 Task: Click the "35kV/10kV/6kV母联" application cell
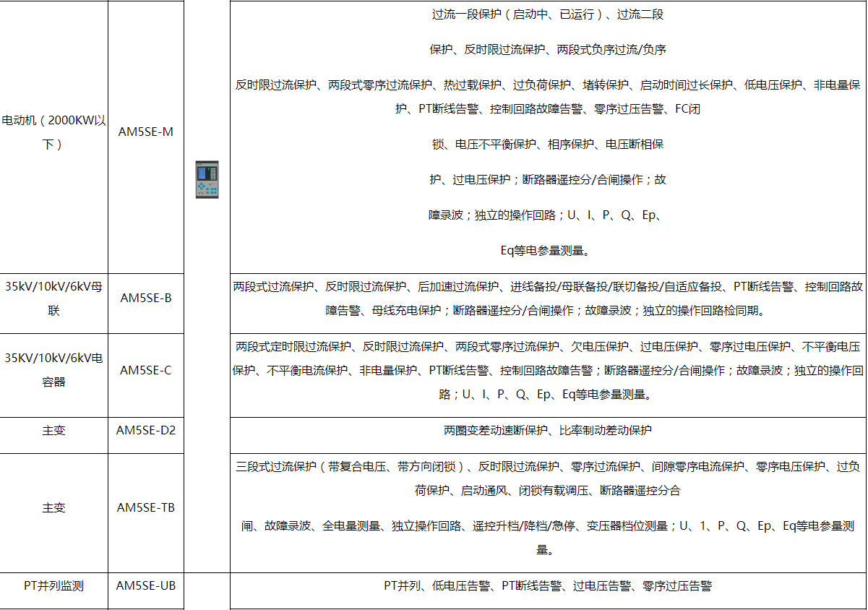(x=53, y=304)
